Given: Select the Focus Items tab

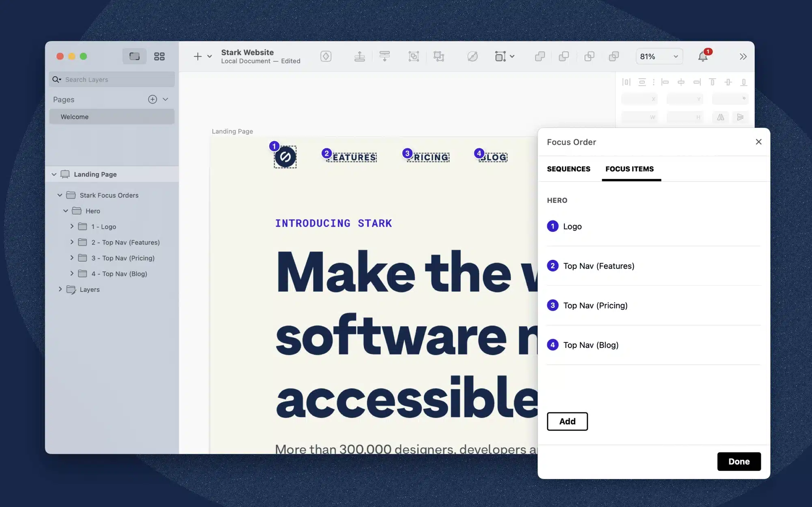Looking at the screenshot, I should click(x=629, y=169).
